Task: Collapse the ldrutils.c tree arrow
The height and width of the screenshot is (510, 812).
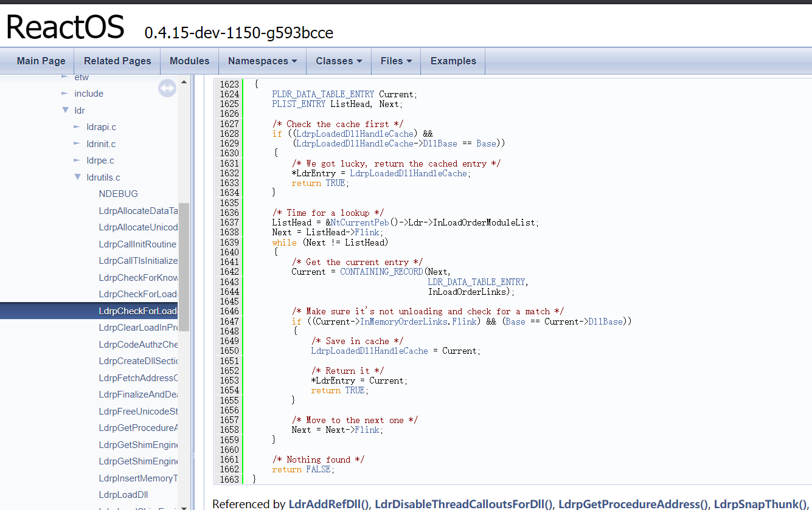Action: click(x=77, y=177)
